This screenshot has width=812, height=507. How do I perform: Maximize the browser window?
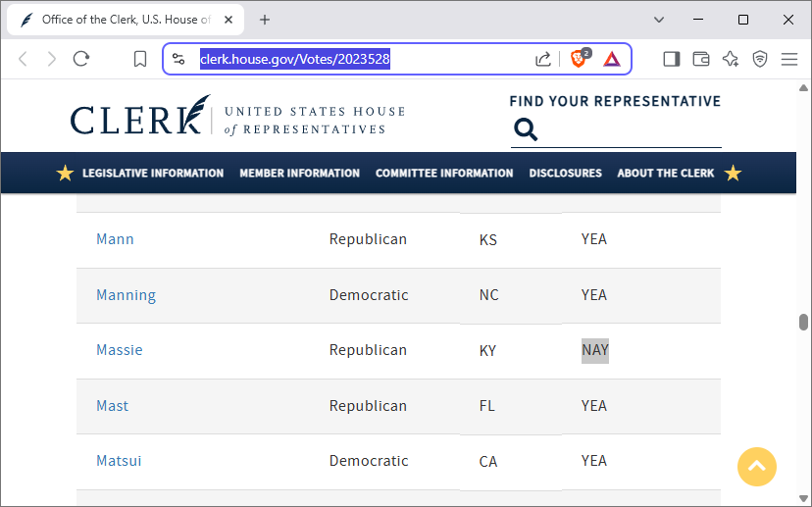(743, 20)
